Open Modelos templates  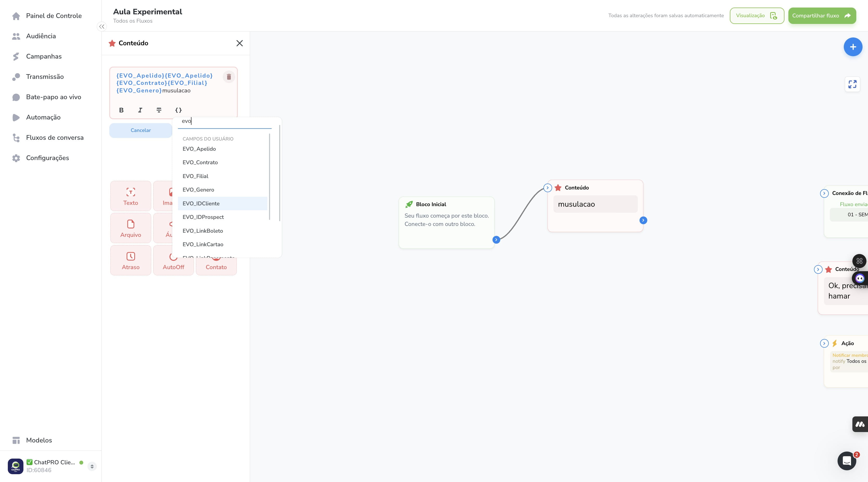tap(32, 440)
